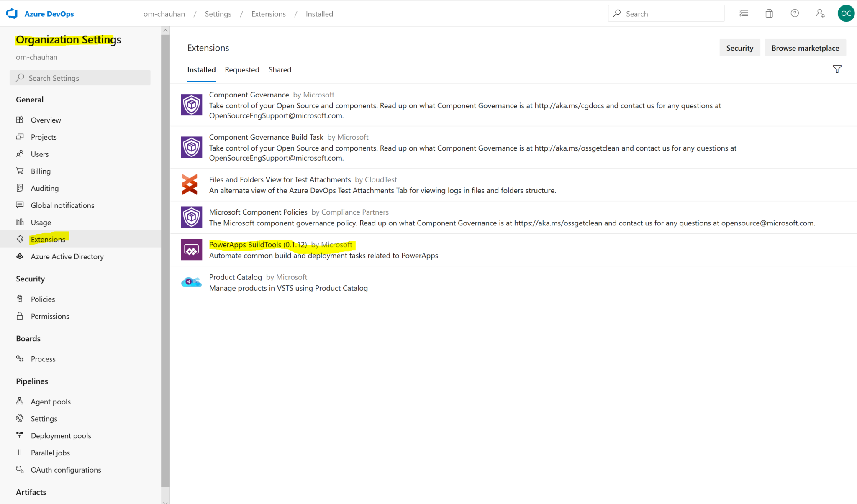Open the OC profile avatar
857x504 pixels.
point(846,13)
